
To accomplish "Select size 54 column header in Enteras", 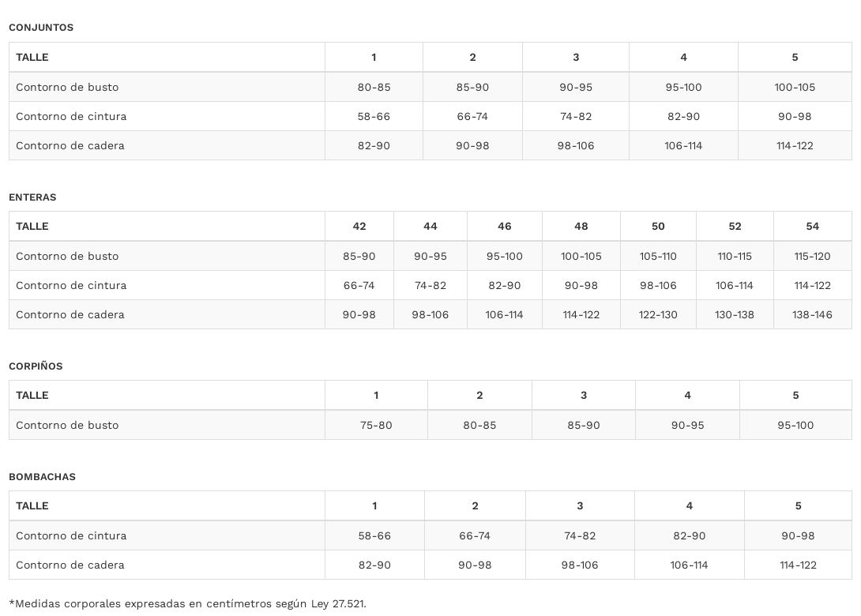I will click(x=812, y=227).
